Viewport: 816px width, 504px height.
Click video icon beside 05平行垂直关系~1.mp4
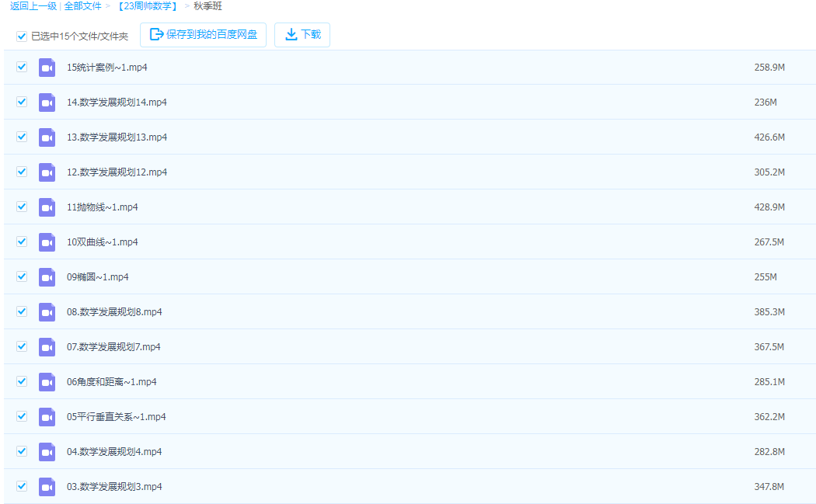pyautogui.click(x=47, y=417)
